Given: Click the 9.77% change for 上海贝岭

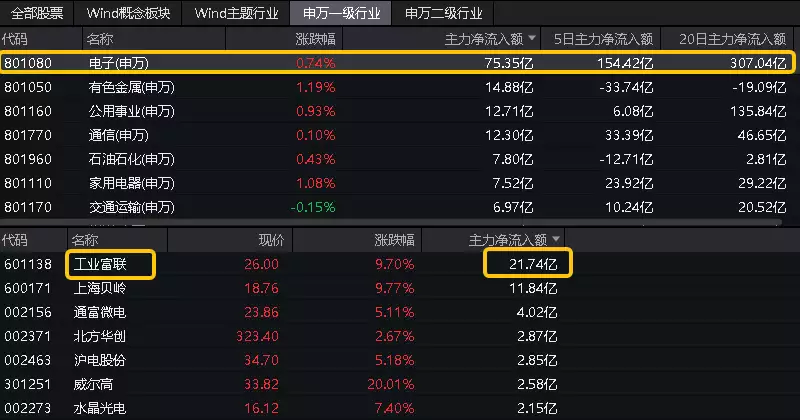Looking at the screenshot, I should tap(395, 288).
